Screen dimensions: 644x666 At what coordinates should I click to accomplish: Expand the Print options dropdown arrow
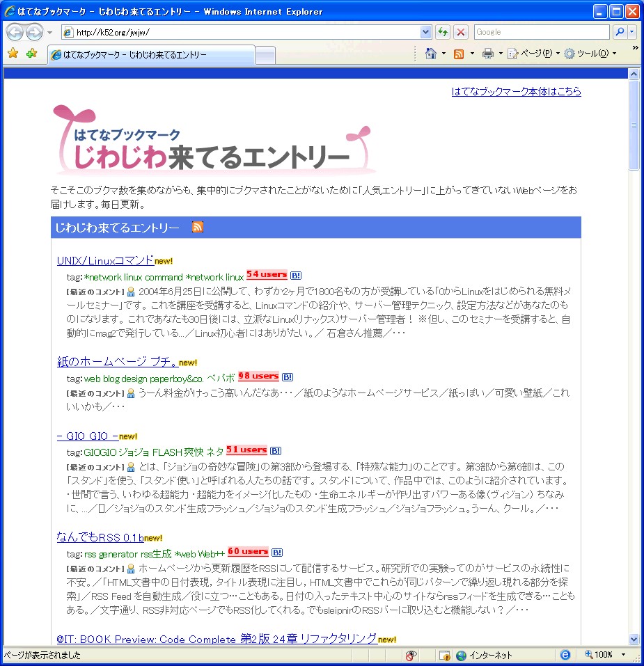[x=501, y=54]
